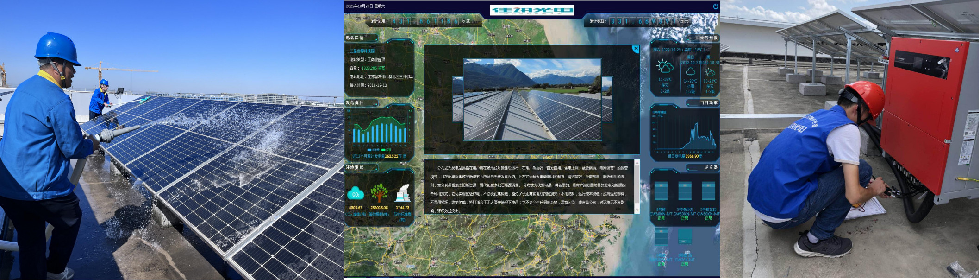Screen dimensions: 980x280
Task: Click the power plant coal-saving icon
Action: pyautogui.click(x=403, y=193)
